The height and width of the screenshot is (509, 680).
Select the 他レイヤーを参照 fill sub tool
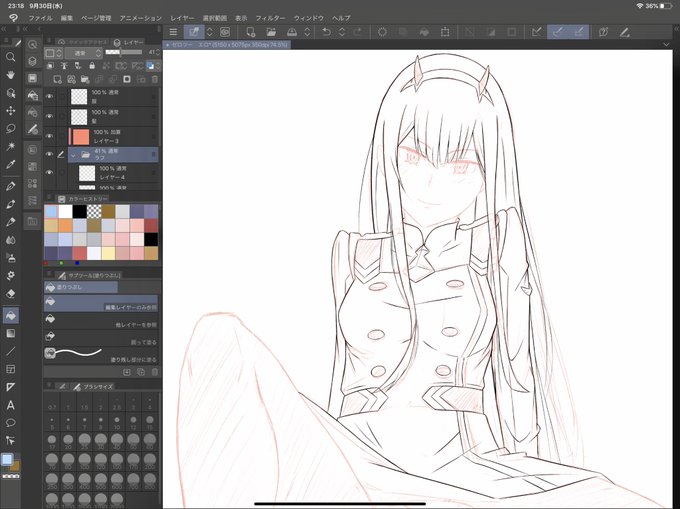[x=101, y=320]
